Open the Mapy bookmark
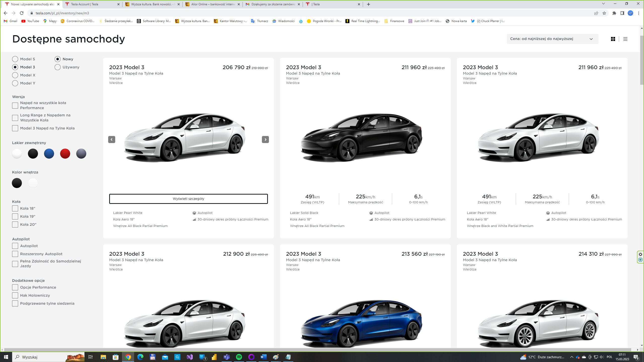The height and width of the screenshot is (362, 644). point(50,21)
